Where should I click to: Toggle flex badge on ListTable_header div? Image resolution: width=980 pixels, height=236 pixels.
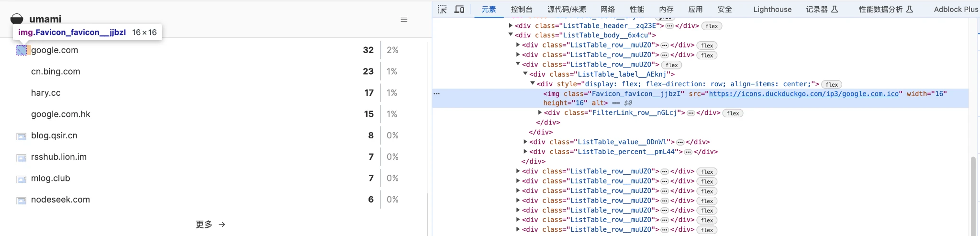[712, 26]
